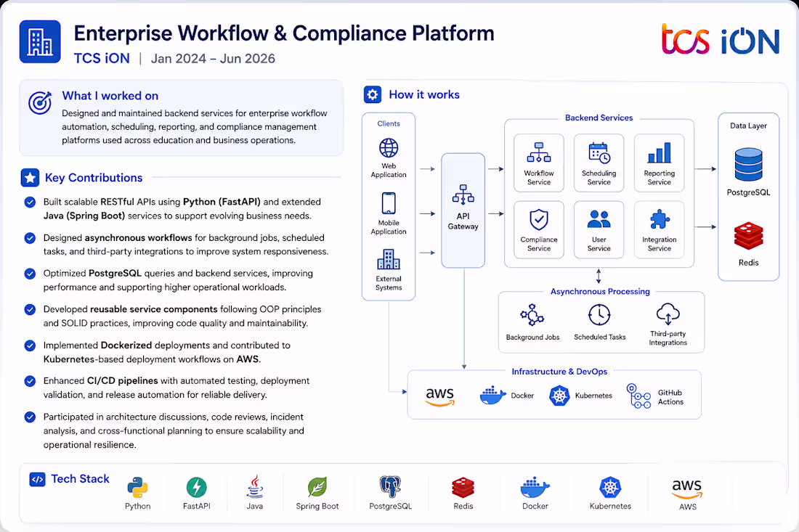Click the bold CI/CD pipelines text

tap(122, 381)
